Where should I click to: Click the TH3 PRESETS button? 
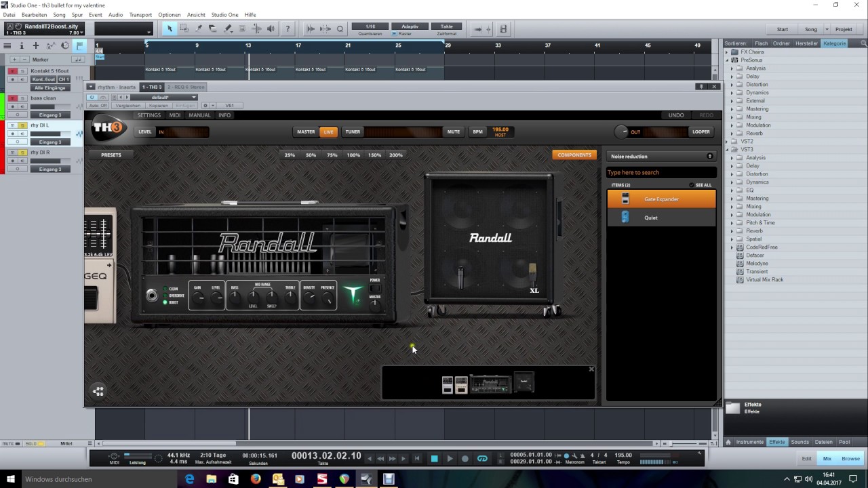(111, 155)
